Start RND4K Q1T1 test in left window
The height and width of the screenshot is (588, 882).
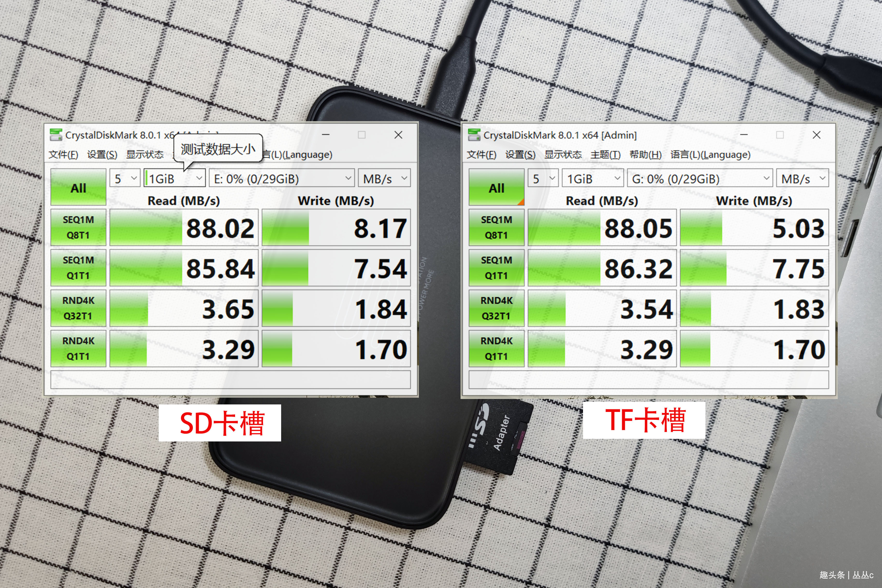click(78, 349)
